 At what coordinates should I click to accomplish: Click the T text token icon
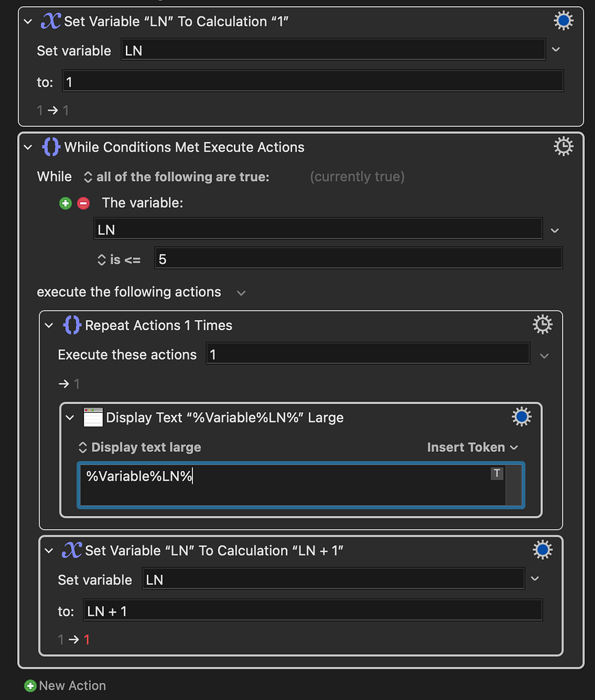497,474
